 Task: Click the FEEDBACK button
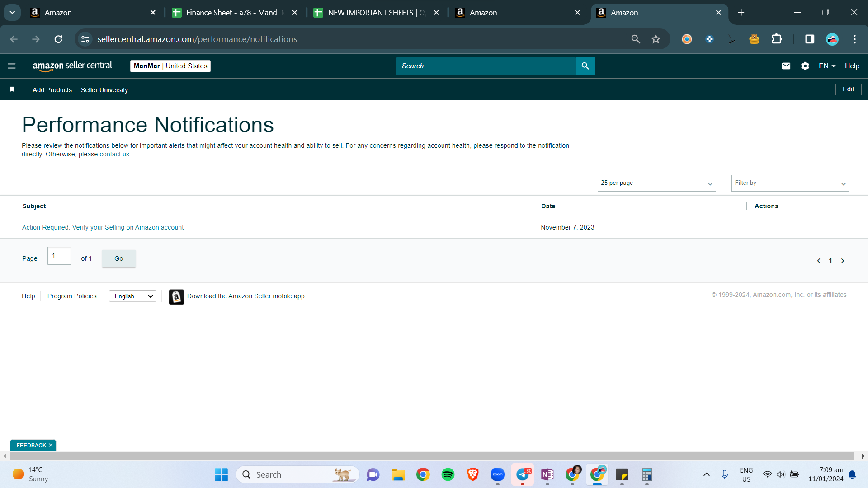tap(31, 445)
